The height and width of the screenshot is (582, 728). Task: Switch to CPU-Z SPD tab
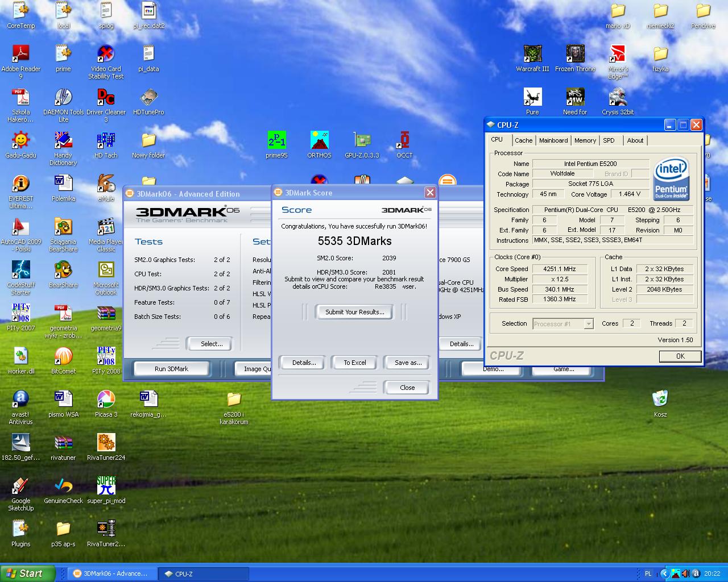click(609, 140)
